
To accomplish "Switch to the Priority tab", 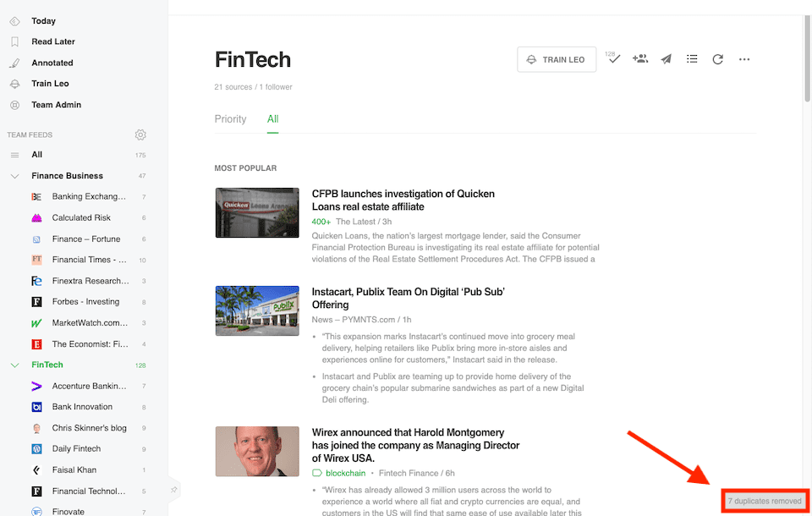I will pos(230,118).
